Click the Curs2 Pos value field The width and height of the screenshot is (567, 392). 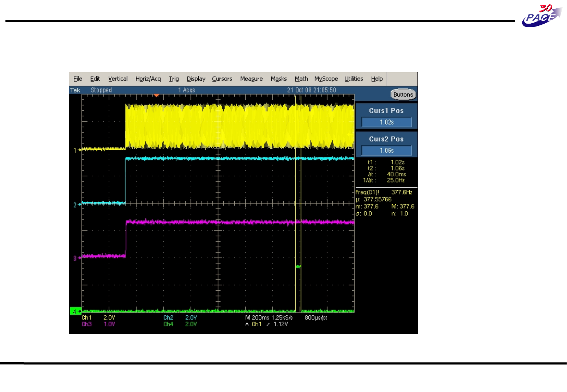tap(386, 151)
